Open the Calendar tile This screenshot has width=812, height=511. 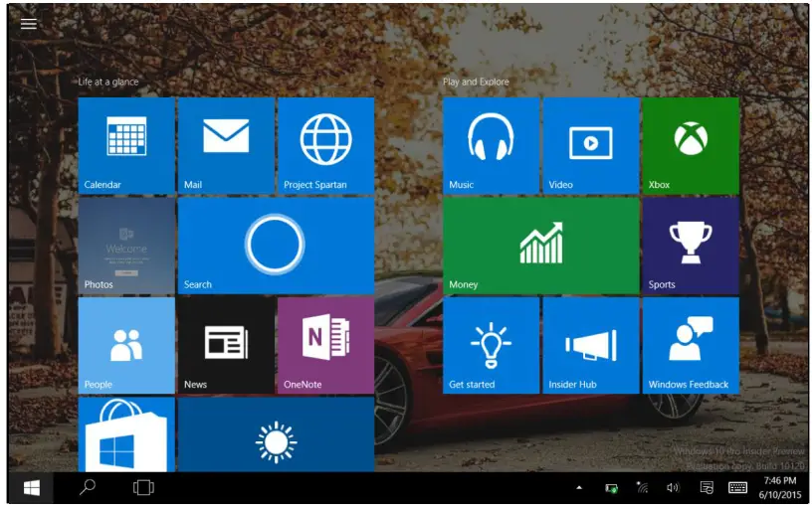126,145
